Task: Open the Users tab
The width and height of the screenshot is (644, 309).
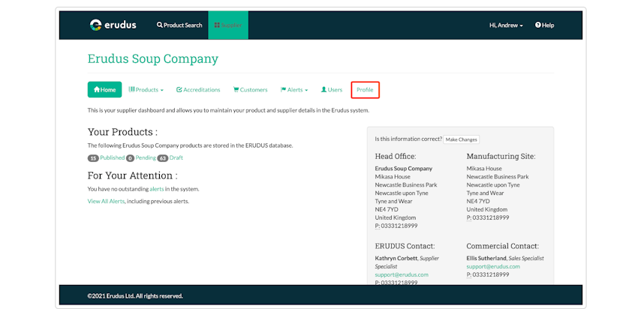Action: tap(332, 89)
